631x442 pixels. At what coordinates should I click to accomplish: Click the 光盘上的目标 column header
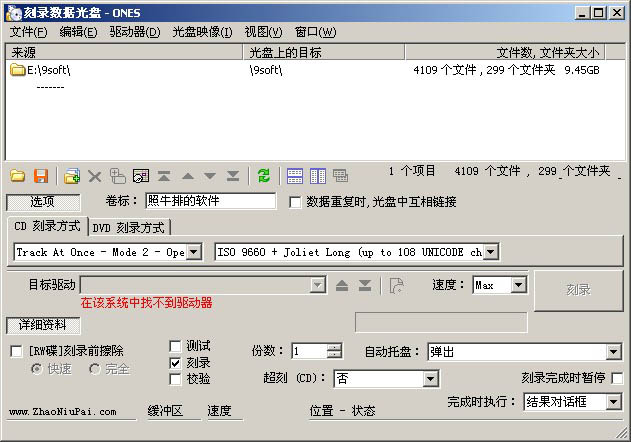324,52
